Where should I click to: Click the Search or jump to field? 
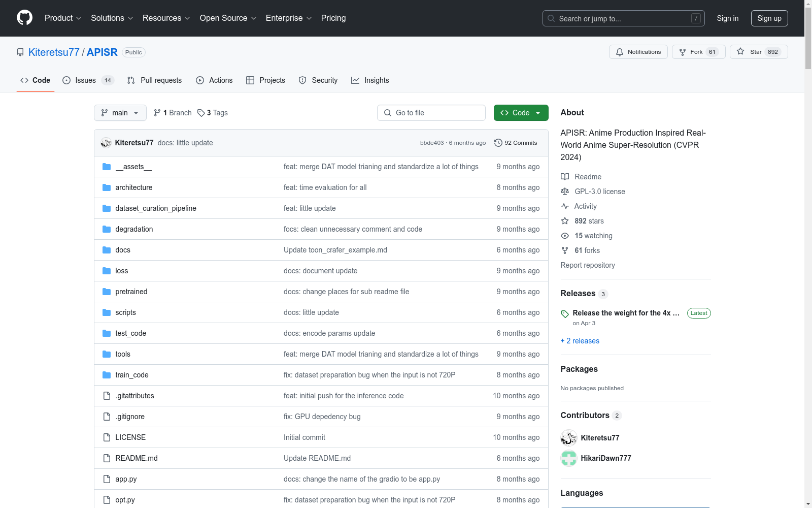point(624,18)
